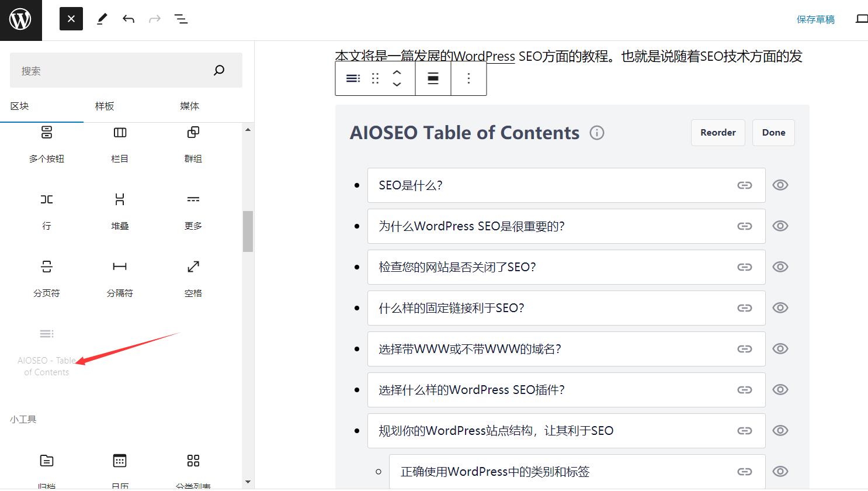Undo the last change

[x=129, y=19]
